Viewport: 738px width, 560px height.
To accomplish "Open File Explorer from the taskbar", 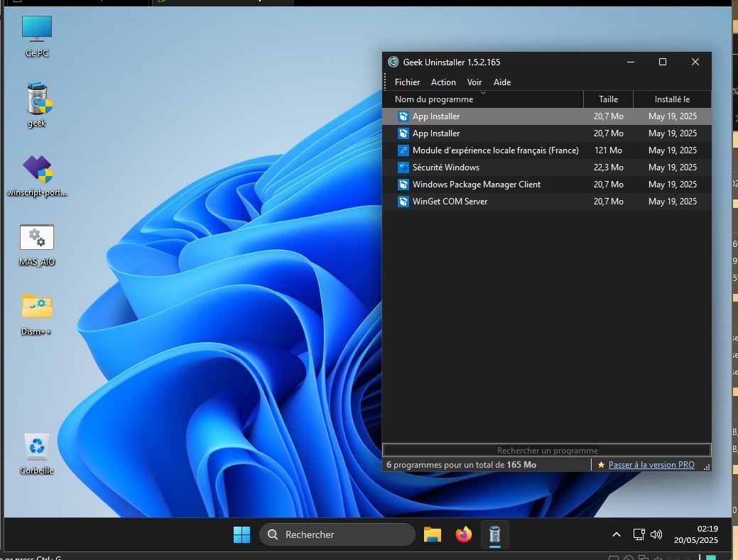I will pos(433,534).
